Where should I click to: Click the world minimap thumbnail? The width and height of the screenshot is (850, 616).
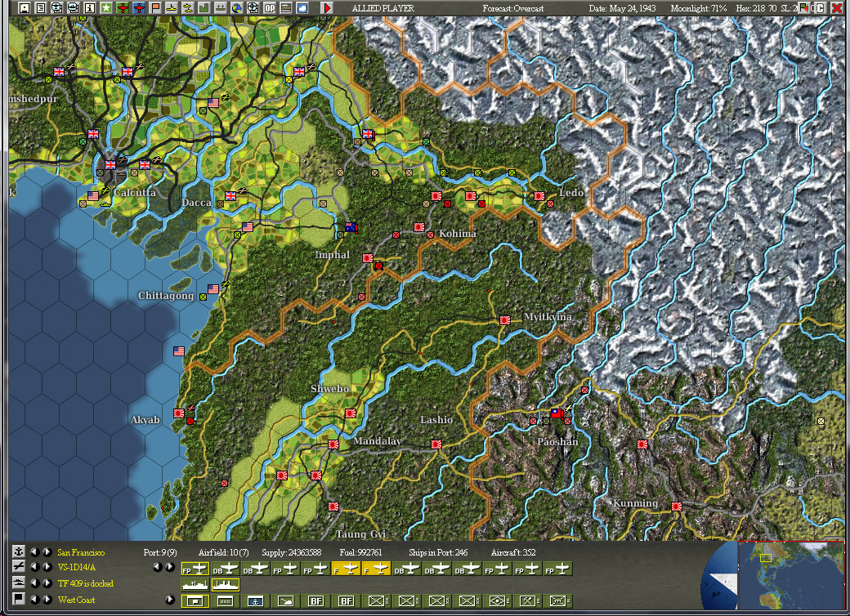pyautogui.click(x=791, y=576)
